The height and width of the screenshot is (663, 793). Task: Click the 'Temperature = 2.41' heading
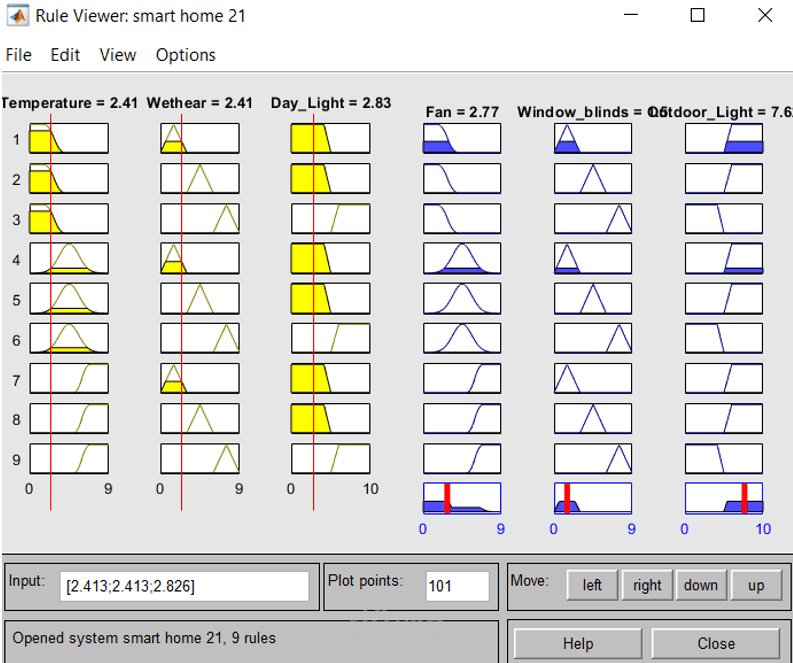click(69, 103)
